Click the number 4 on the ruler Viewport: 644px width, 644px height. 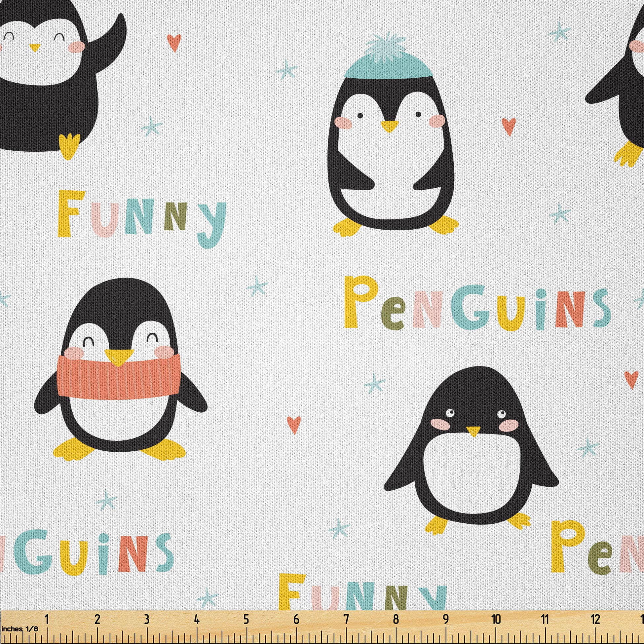point(197,620)
